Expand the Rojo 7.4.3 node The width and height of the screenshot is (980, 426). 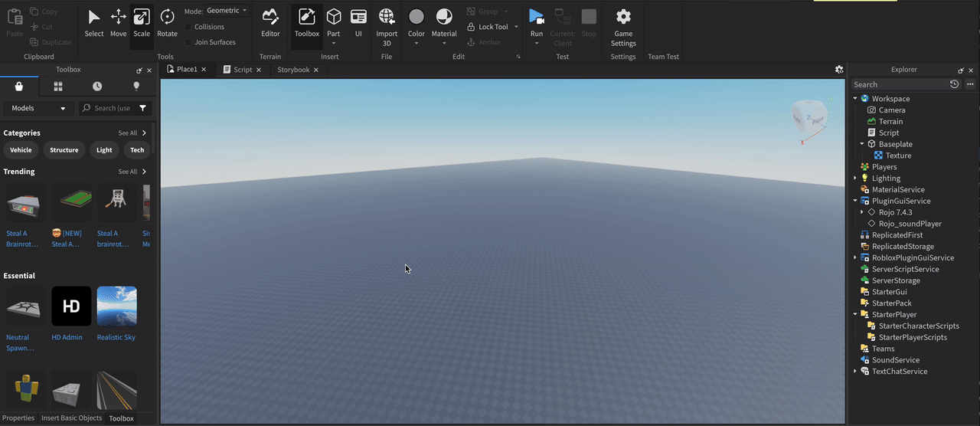click(x=863, y=212)
